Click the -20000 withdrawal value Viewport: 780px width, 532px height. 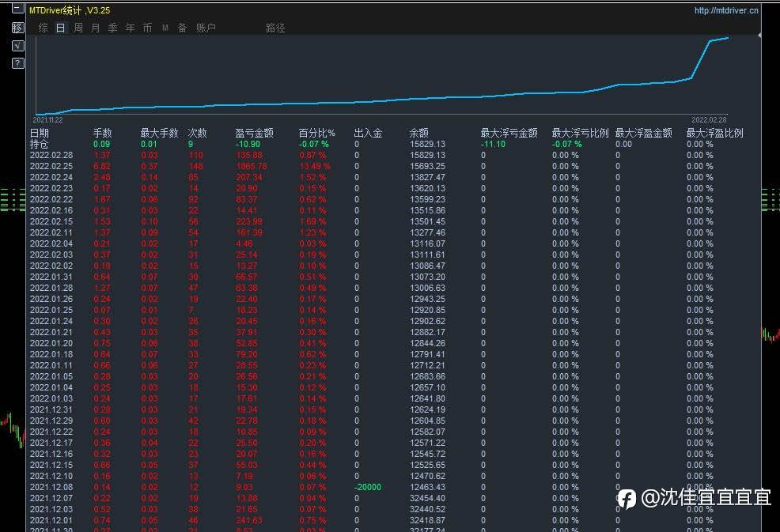click(x=367, y=487)
